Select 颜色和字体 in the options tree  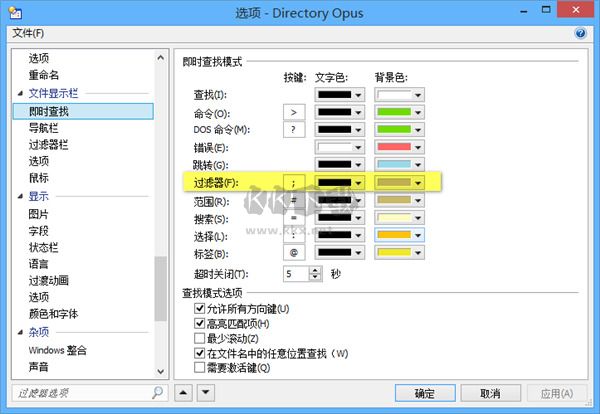pos(53,314)
